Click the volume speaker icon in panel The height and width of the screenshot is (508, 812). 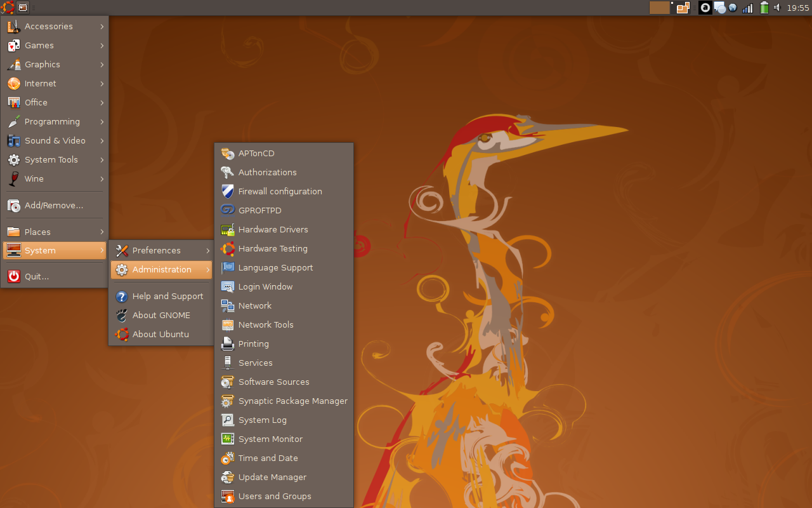[777, 8]
